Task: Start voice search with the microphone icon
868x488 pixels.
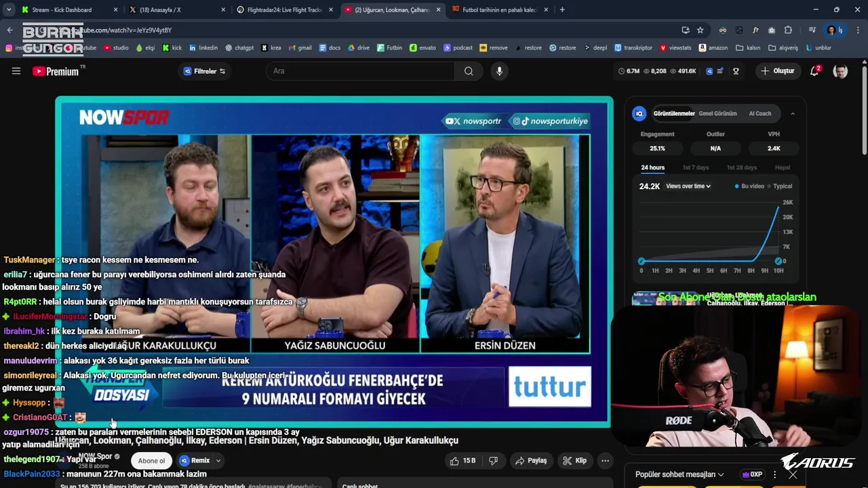Action: point(500,71)
